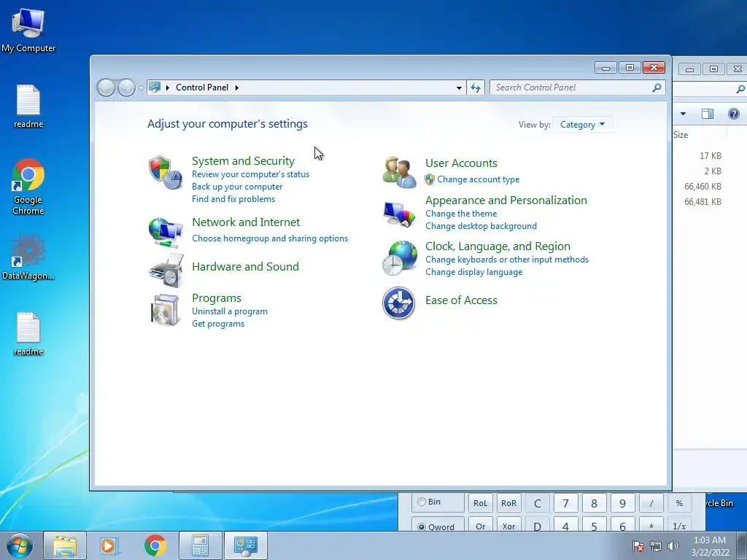Click Choose homegroup and sharing options

pyautogui.click(x=270, y=238)
